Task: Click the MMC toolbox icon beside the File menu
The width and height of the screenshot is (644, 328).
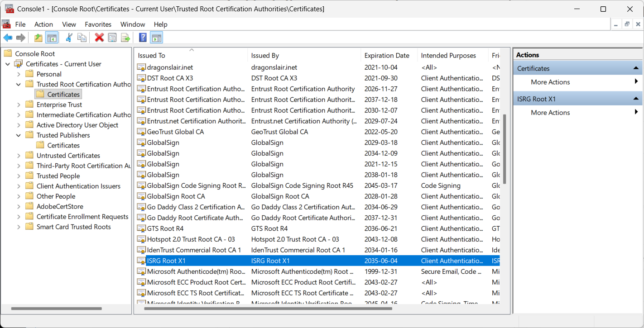Action: 6,24
